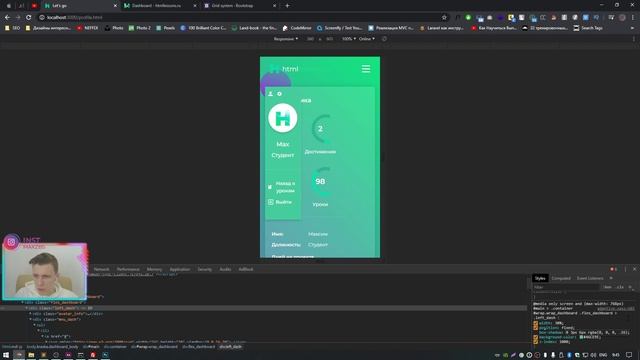Select the Styles pane tab

540,278
